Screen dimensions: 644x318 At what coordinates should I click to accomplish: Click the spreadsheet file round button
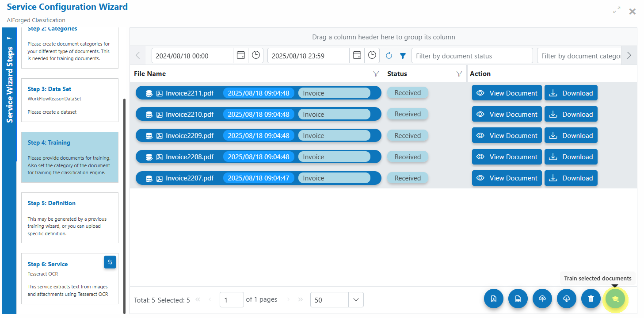tap(518, 299)
